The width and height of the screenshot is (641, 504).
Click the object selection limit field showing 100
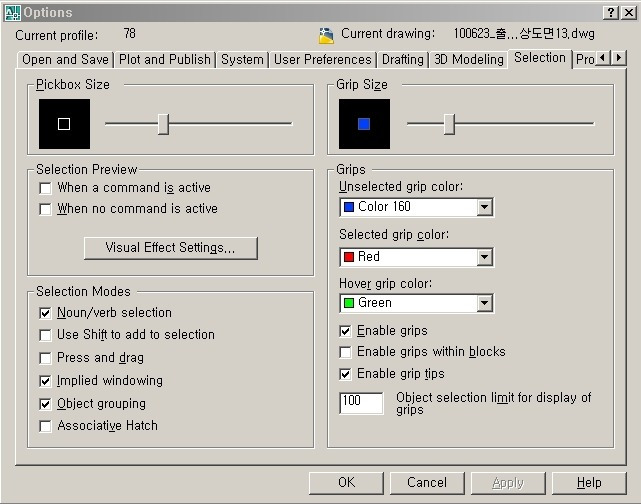click(x=361, y=403)
